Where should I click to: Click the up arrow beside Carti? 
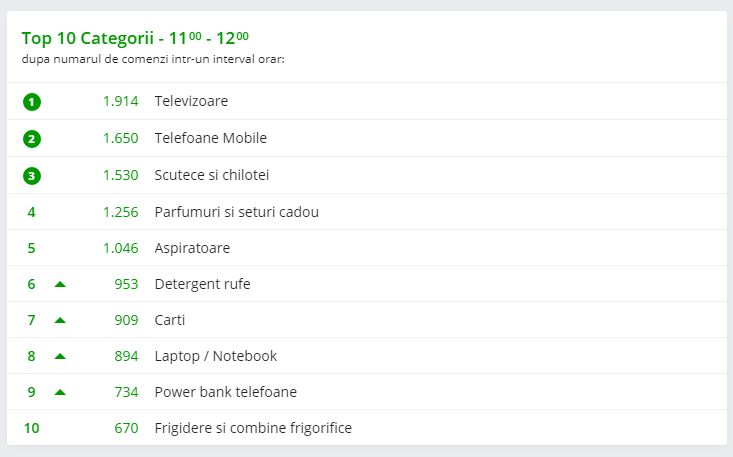[x=60, y=320]
